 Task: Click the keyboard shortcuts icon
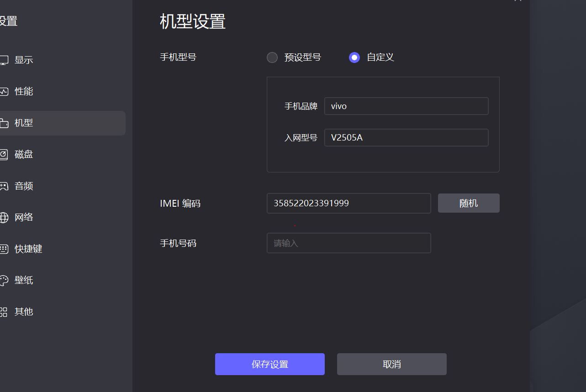(x=4, y=249)
